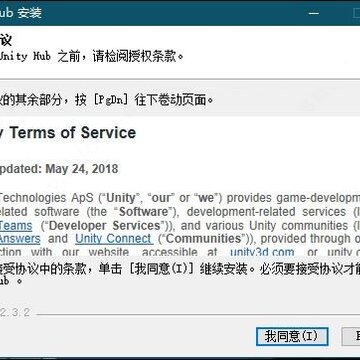Open the Teams hyperlink in license text
This screenshot has height=360, width=360.
(x=16, y=226)
